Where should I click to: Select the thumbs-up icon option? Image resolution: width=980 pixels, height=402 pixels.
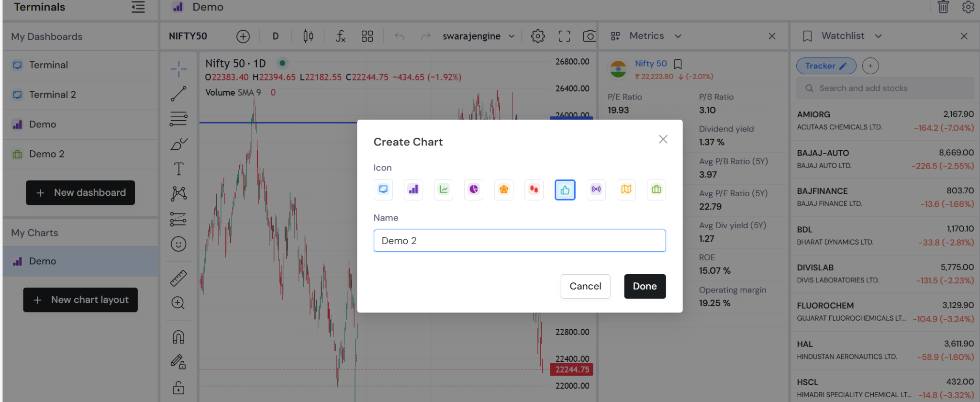pos(565,190)
